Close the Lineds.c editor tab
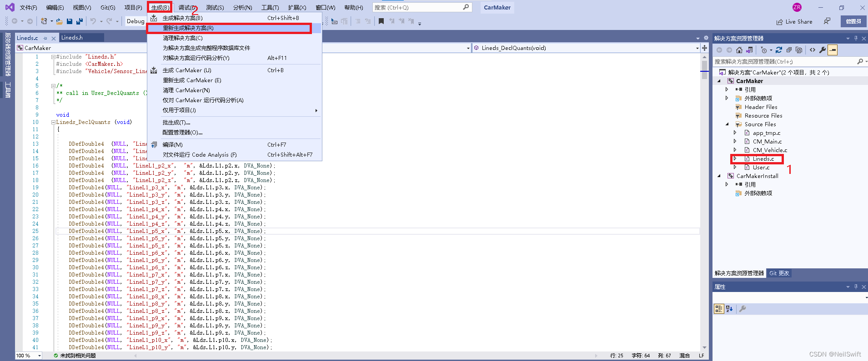This screenshot has width=868, height=361. click(54, 38)
